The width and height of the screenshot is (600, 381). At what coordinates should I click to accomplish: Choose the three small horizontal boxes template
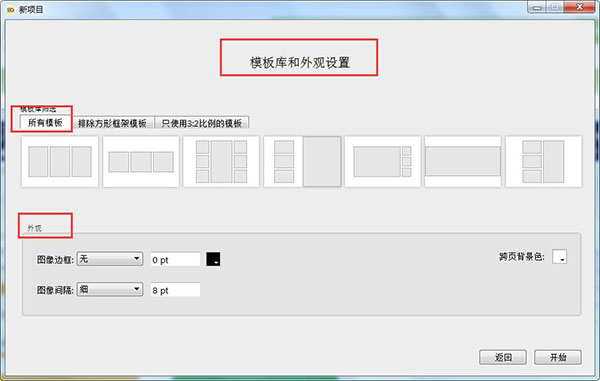[141, 161]
